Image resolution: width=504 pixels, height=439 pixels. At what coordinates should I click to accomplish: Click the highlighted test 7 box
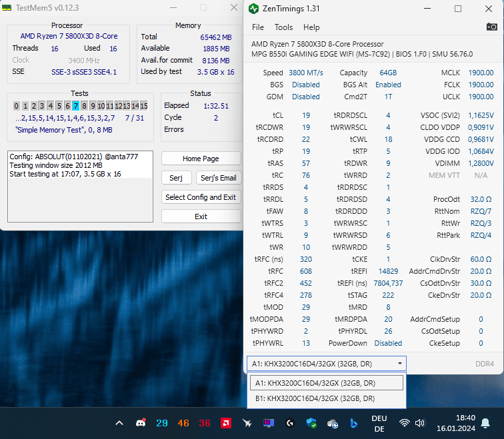75,106
